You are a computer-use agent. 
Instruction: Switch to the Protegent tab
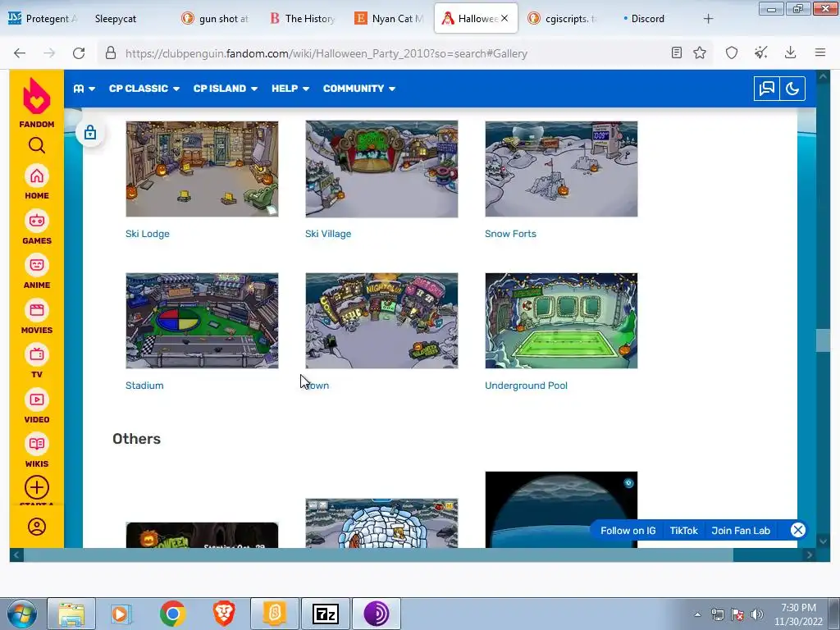click(43, 19)
